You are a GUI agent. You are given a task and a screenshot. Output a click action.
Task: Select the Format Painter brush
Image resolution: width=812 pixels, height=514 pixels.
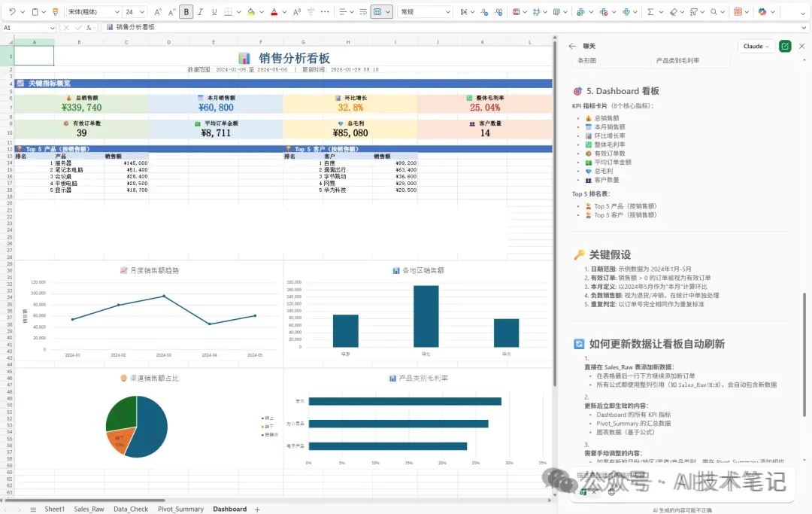pyautogui.click(x=56, y=11)
